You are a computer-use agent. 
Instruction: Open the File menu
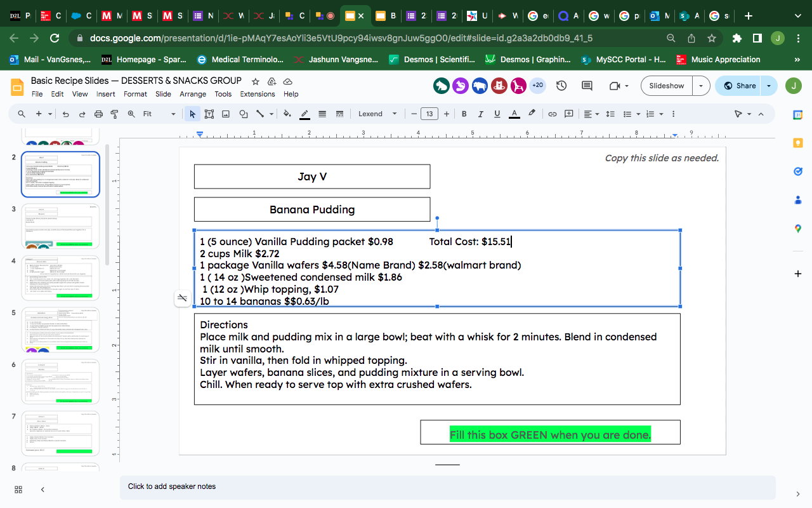point(37,94)
